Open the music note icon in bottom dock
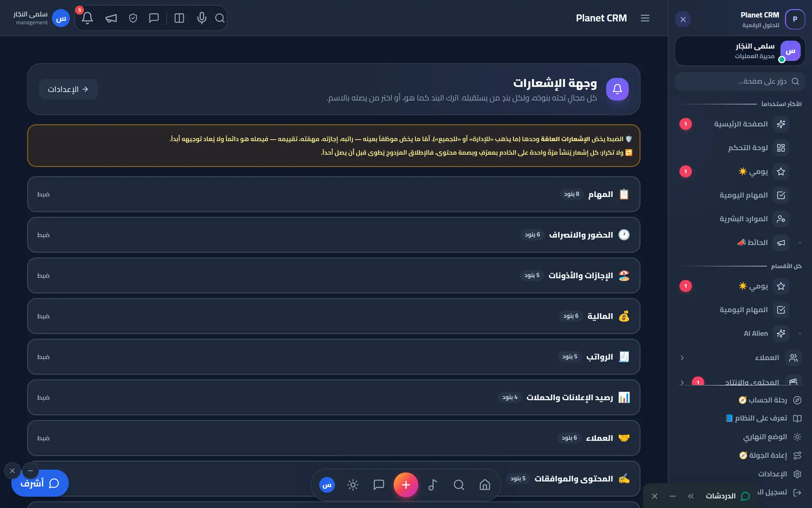This screenshot has height=508, width=812. point(433,485)
